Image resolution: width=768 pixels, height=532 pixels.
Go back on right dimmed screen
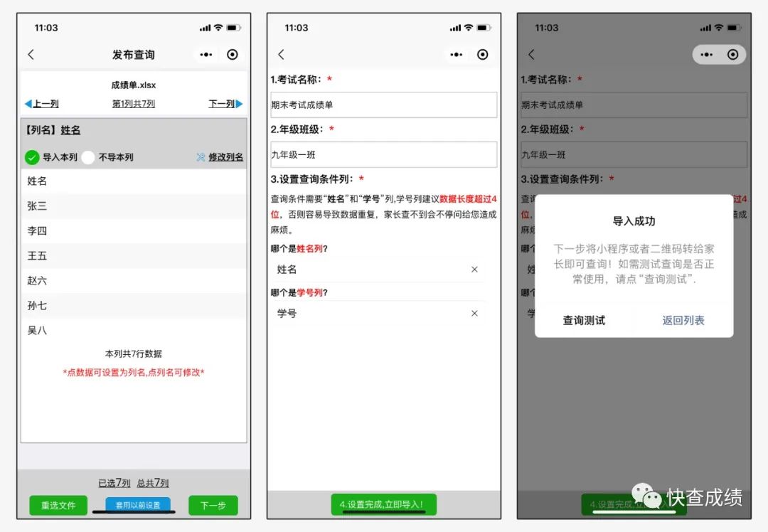(x=531, y=54)
